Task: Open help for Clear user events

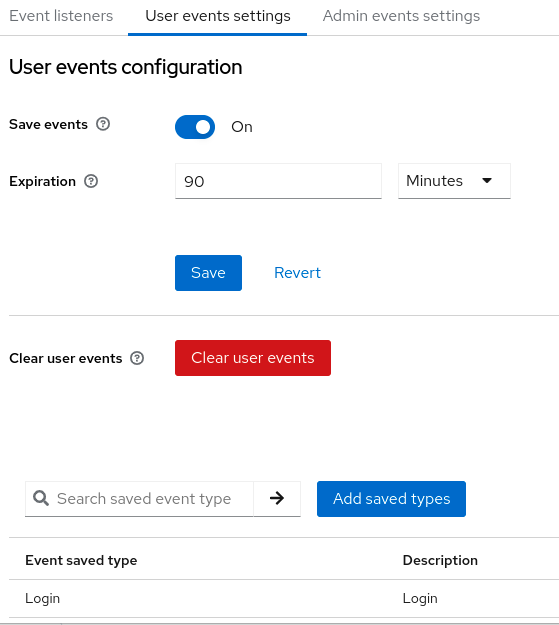Action: click(137, 358)
